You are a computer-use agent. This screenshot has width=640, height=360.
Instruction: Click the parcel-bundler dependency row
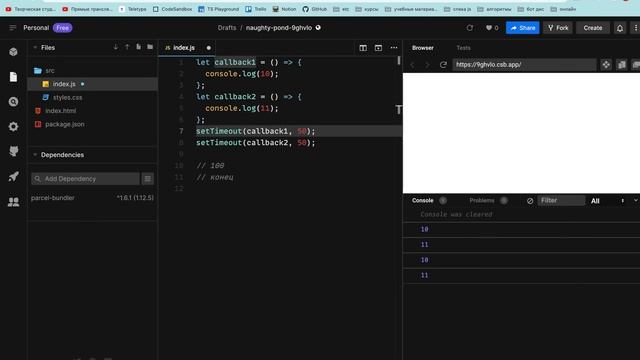pos(92,198)
